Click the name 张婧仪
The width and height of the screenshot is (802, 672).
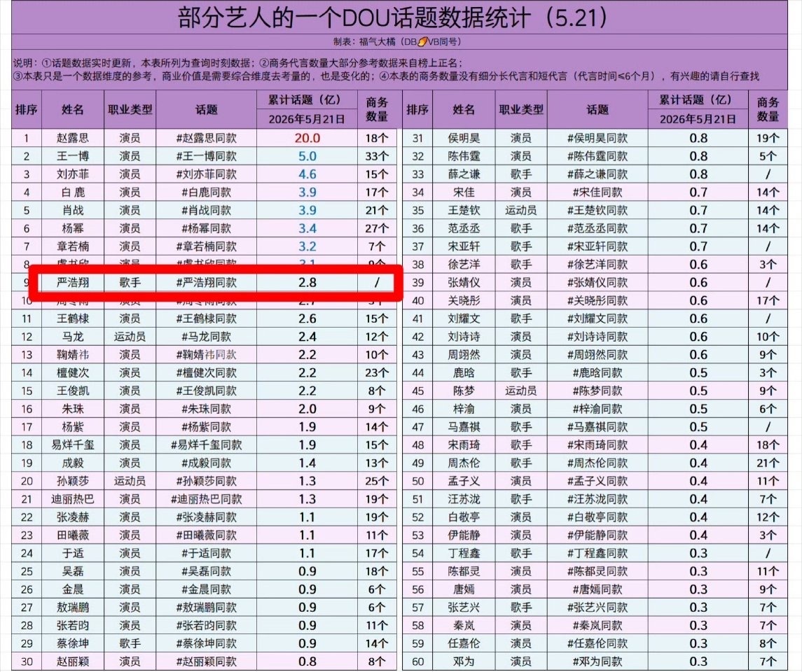pyautogui.click(x=464, y=283)
